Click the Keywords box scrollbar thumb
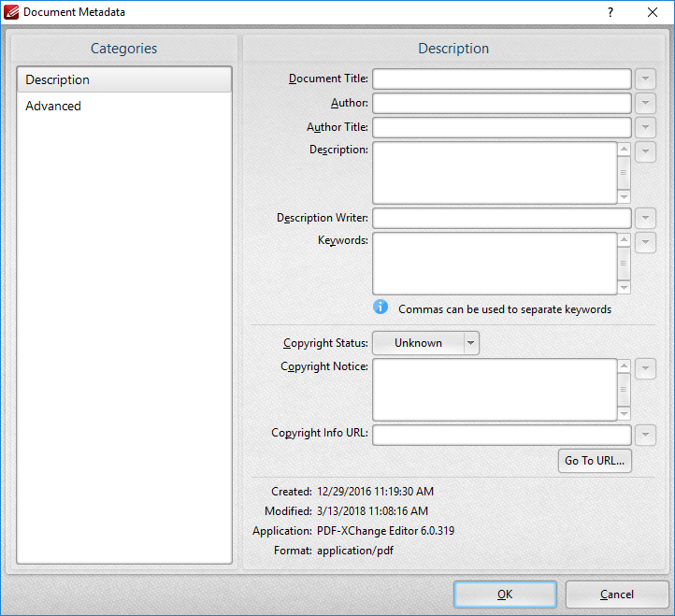This screenshot has height=616, width=675. tap(624, 264)
